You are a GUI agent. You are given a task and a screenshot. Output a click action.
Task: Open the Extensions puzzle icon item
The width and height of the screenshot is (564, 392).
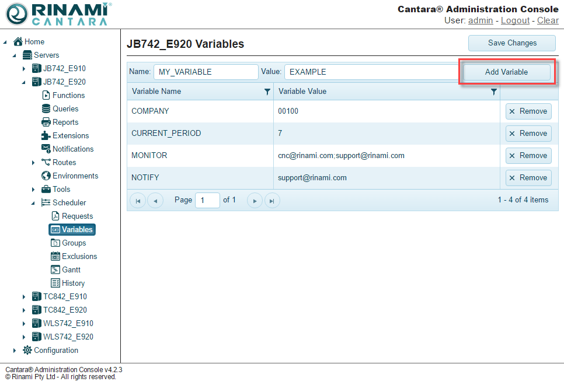pyautogui.click(x=70, y=135)
